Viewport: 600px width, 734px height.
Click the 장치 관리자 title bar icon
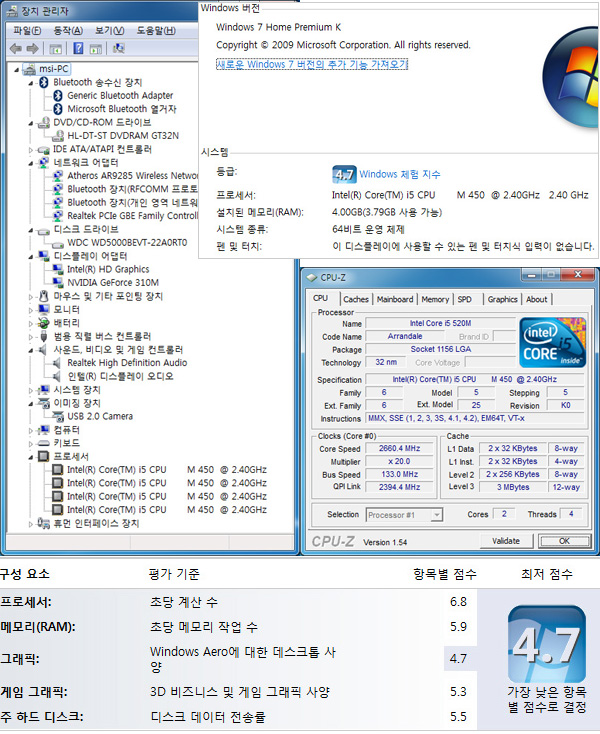13,11
